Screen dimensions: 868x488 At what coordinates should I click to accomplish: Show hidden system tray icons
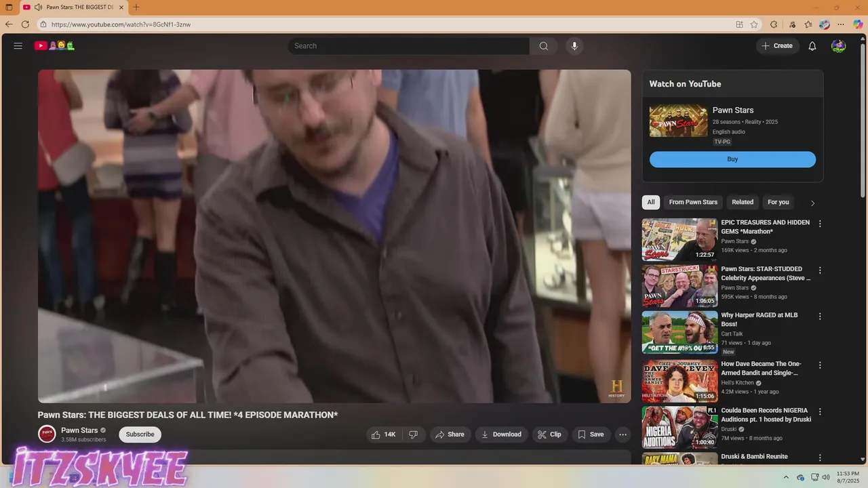(x=786, y=477)
